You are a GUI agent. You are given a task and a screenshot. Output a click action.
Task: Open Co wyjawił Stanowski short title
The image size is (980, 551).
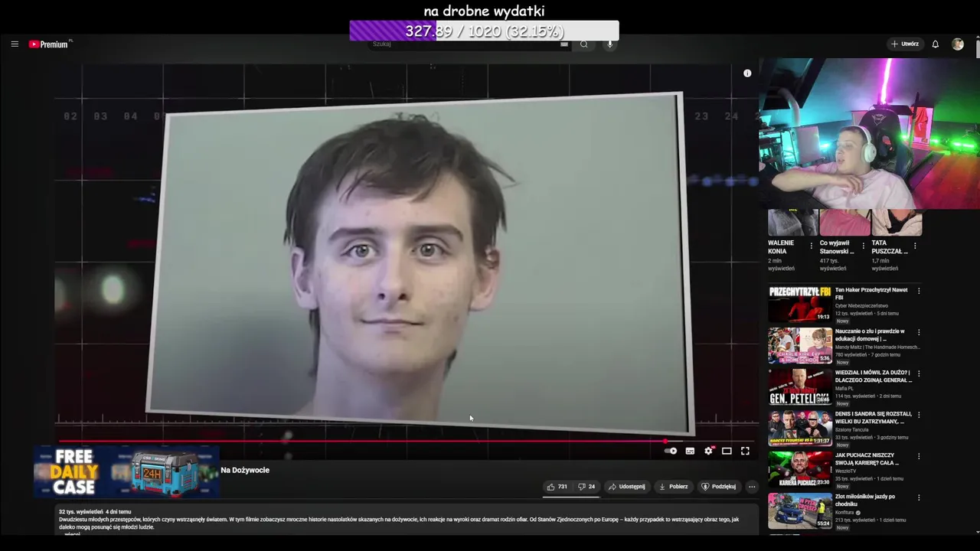pos(837,247)
